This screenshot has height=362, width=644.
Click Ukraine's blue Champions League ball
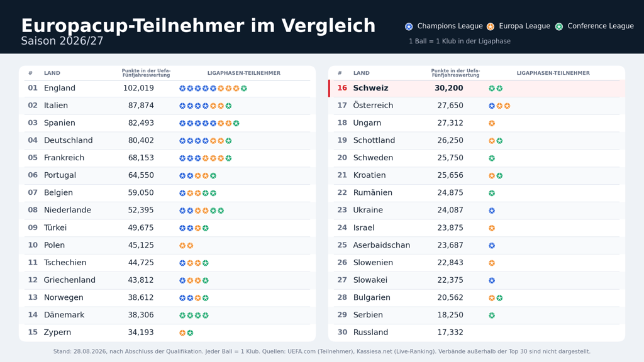492,211
